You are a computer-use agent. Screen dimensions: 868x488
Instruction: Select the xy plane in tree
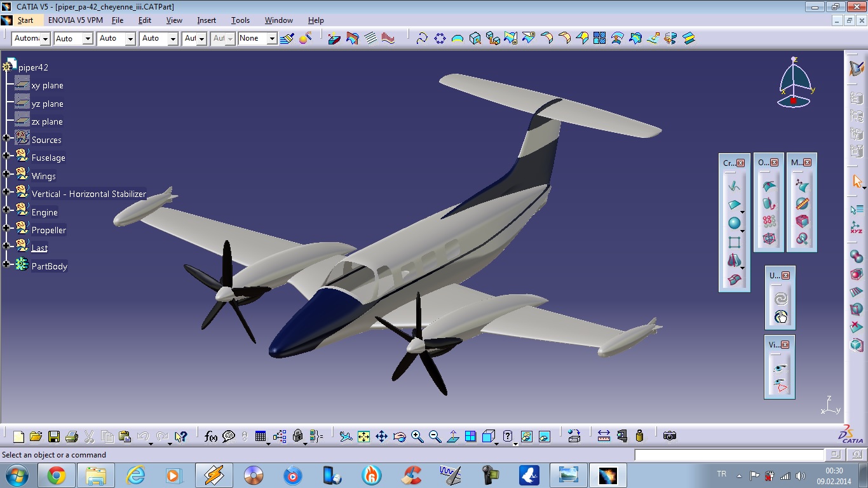coord(48,86)
